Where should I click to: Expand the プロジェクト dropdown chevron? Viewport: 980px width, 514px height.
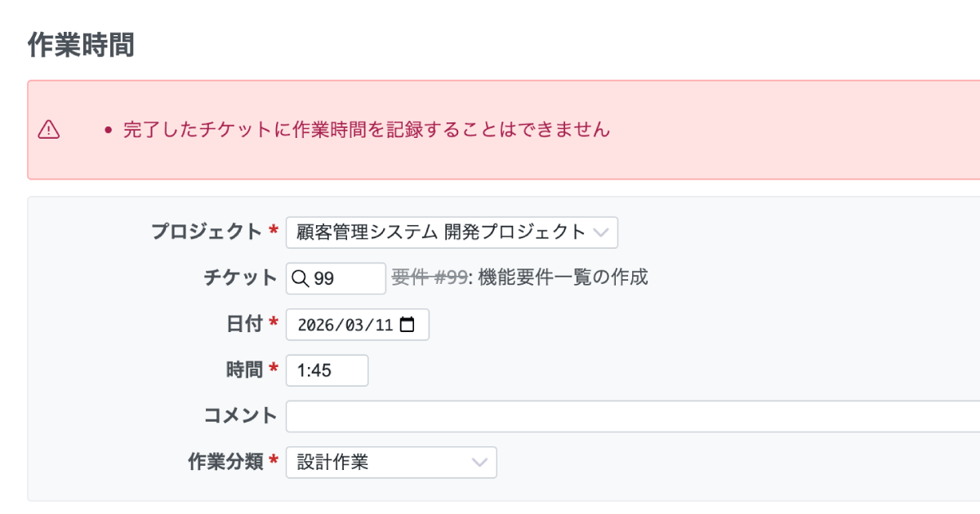601,232
